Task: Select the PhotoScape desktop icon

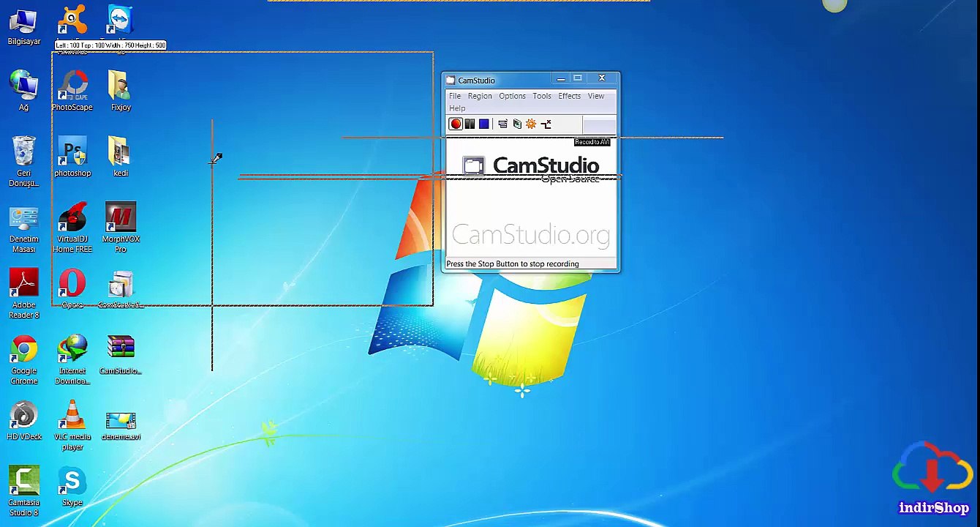Action: 72,91
